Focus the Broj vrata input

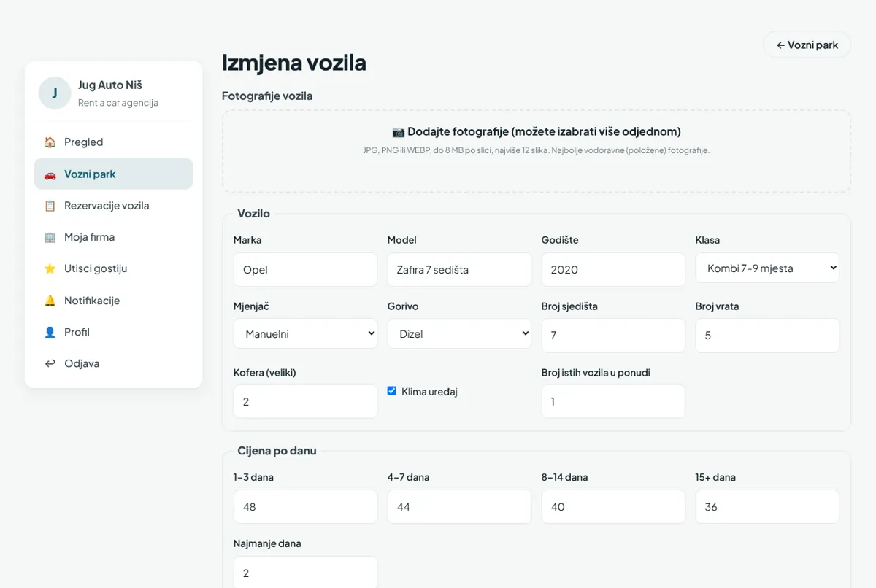767,336
